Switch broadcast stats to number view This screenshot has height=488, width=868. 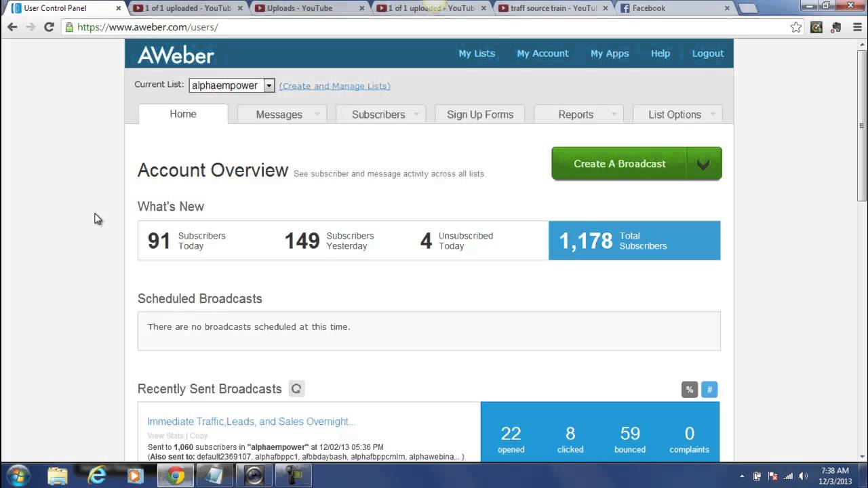tap(709, 389)
